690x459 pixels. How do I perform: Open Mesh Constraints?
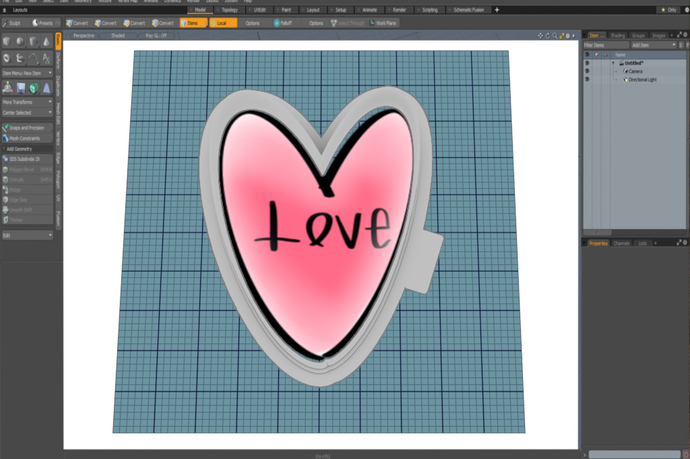pos(27,138)
